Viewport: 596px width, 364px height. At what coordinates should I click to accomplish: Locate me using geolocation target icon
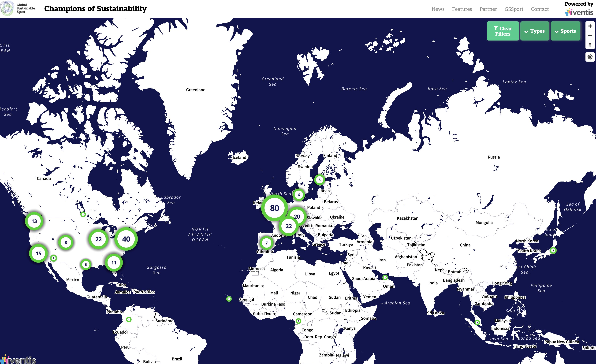point(590,57)
